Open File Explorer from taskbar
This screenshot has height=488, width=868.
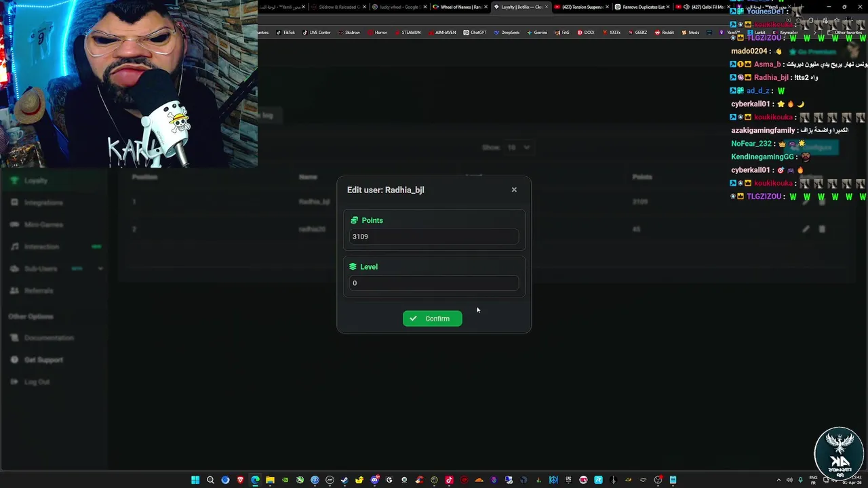point(270,480)
